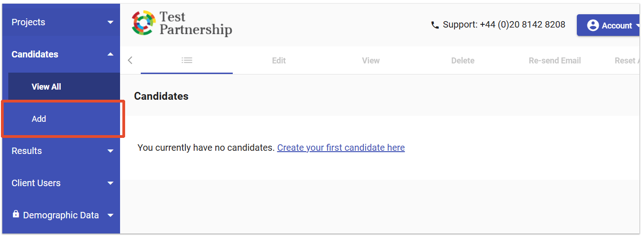644x239 pixels.
Task: Click the left chevron toolbar arrow
Action: 130,60
